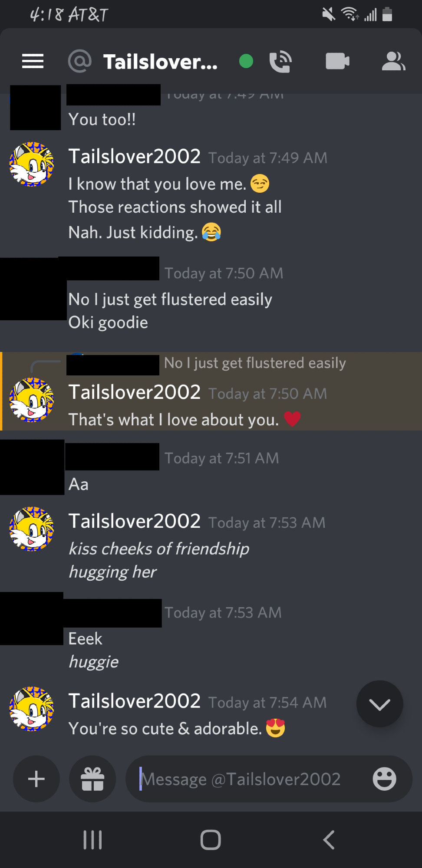The width and height of the screenshot is (422, 868).
Task: Show the members list icon
Action: pos(393,61)
